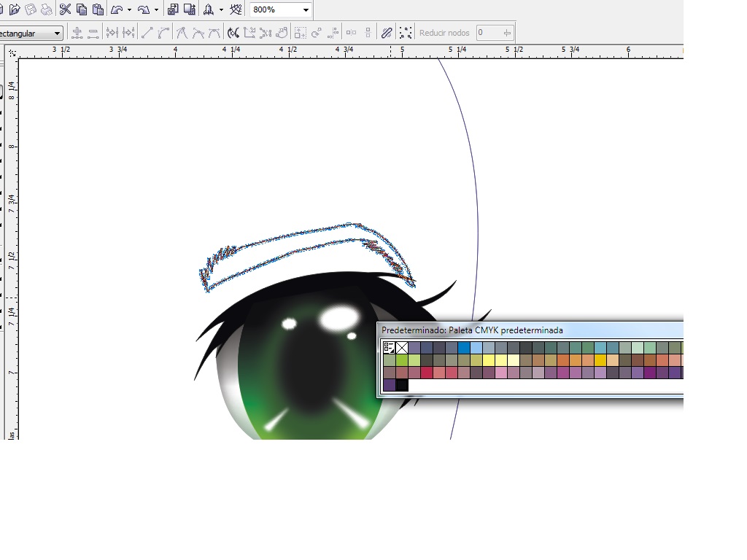Click the Add nodes icon
This screenshot has height=560, width=747.
[x=77, y=33]
